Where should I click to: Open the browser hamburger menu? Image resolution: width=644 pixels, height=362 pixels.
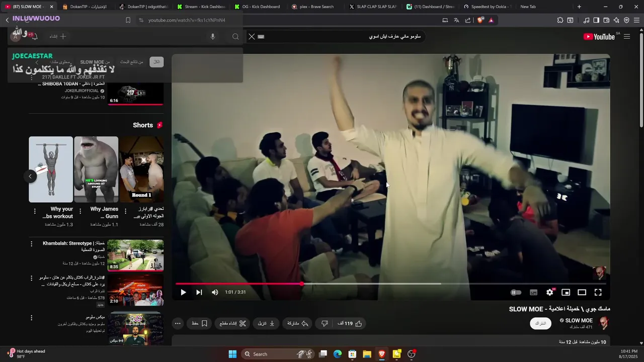click(x=636, y=20)
